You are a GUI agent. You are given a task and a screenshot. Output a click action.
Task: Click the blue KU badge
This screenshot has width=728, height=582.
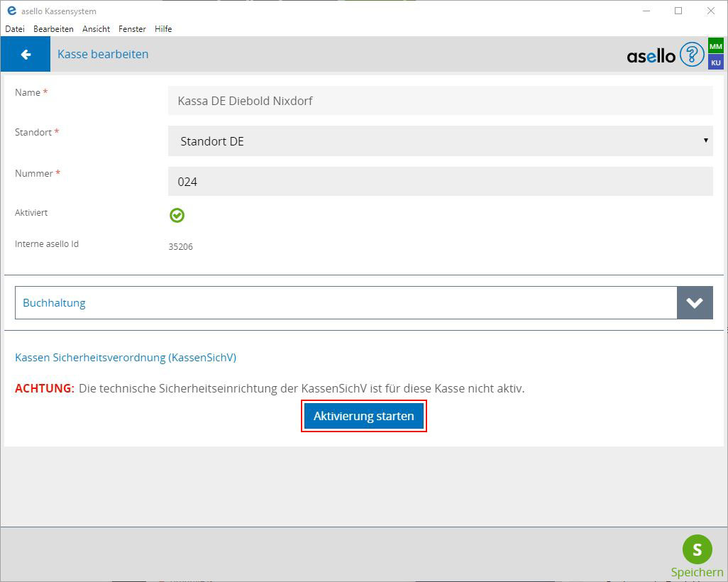click(715, 62)
